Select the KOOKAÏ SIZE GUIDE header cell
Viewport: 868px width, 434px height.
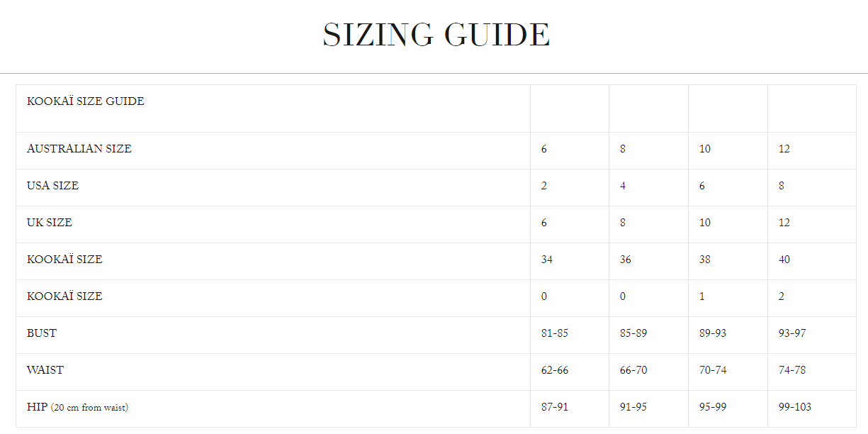coord(273,108)
